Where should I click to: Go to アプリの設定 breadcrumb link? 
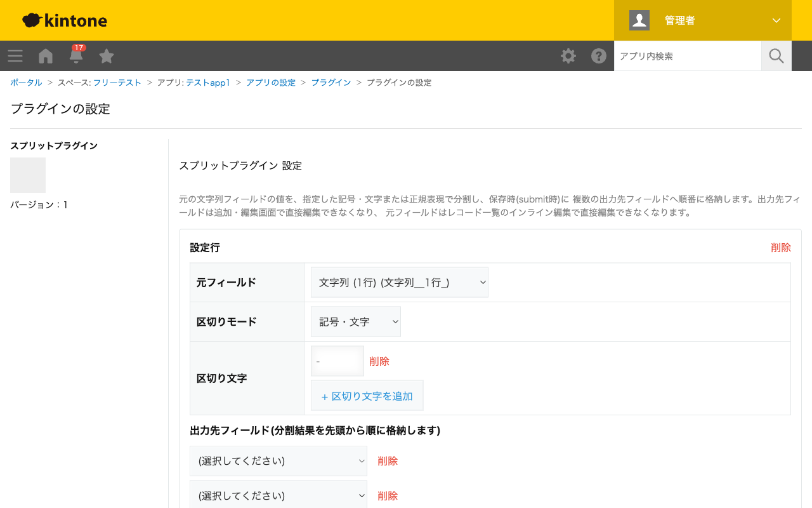271,83
